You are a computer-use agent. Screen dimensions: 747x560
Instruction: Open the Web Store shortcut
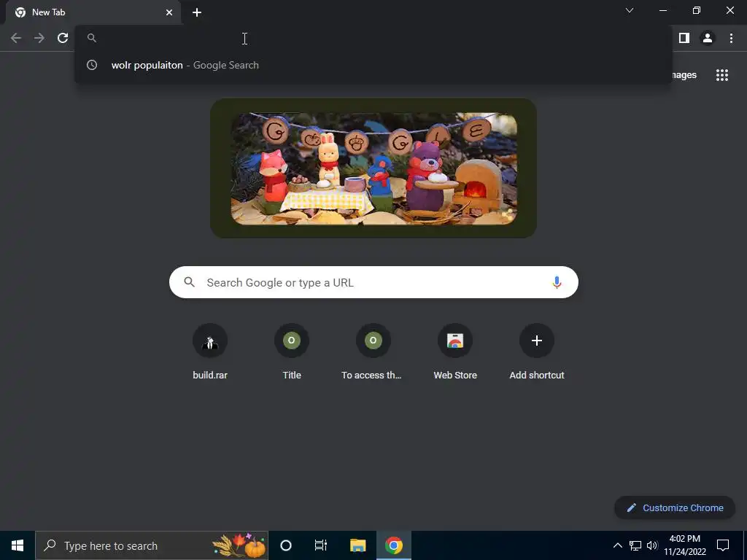455,352
